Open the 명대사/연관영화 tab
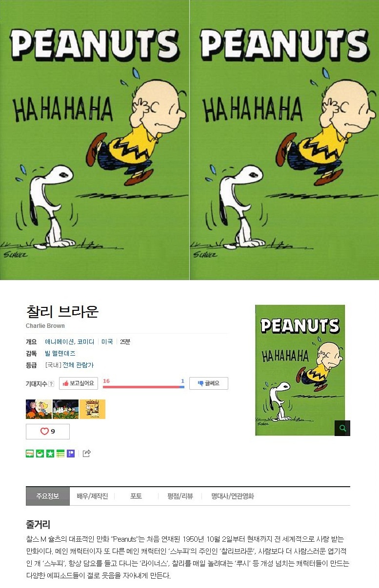This screenshot has height=588, width=379. (233, 496)
